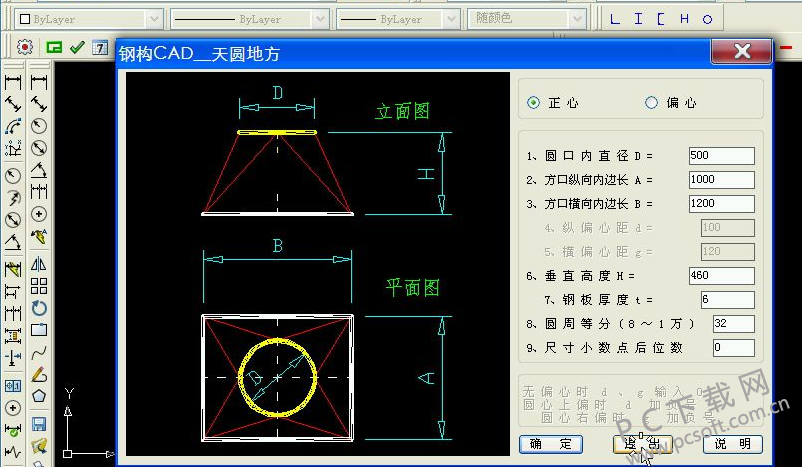Image resolution: width=802 pixels, height=467 pixels.
Task: Select the Dimension Break tool
Action: [x=13, y=357]
